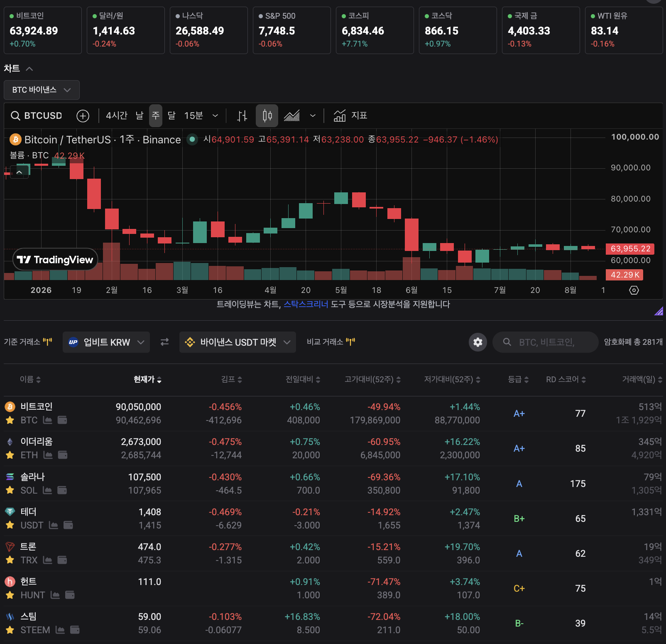
Task: Toggle favorite star for 테더
Action: pyautogui.click(x=10, y=525)
